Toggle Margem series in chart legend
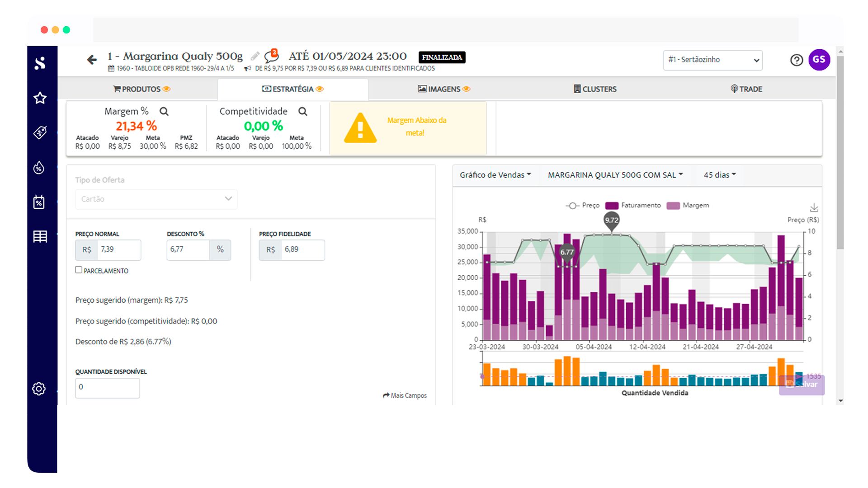Viewport: 868px width, 488px height. (x=688, y=206)
